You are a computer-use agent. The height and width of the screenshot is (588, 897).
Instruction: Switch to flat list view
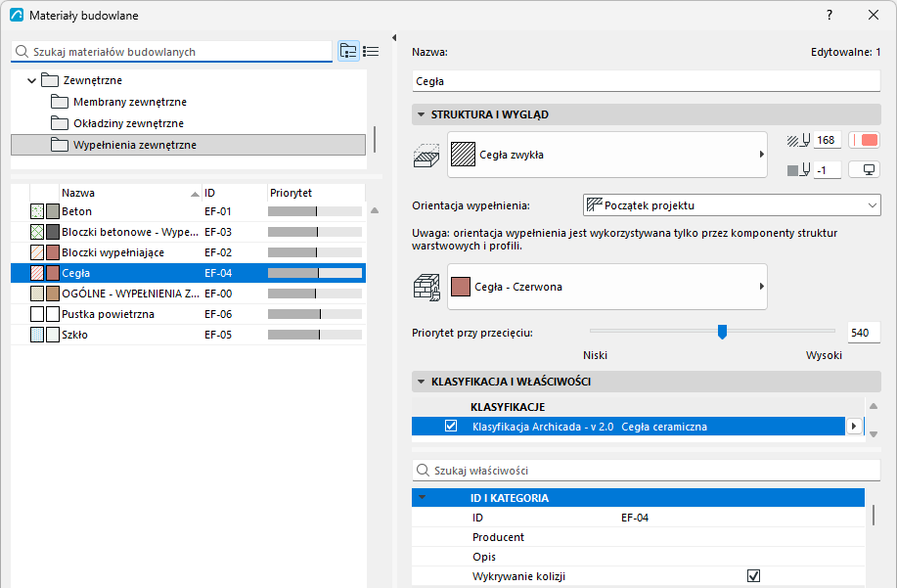click(371, 52)
